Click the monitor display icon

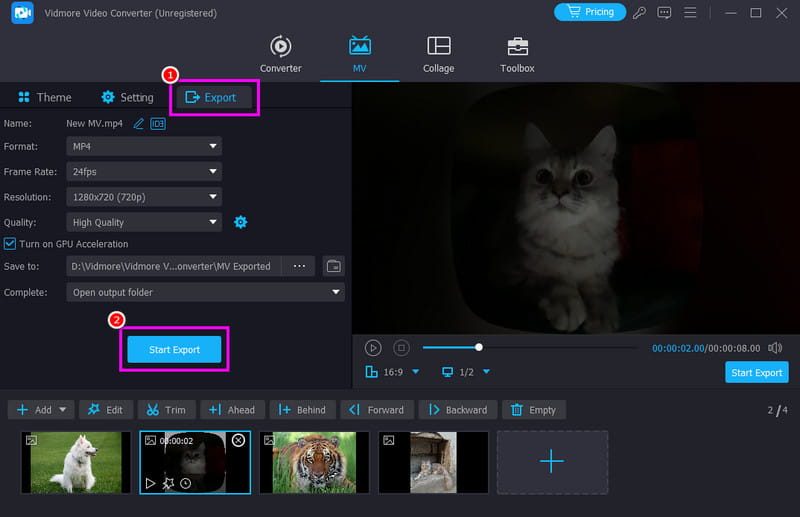(447, 372)
